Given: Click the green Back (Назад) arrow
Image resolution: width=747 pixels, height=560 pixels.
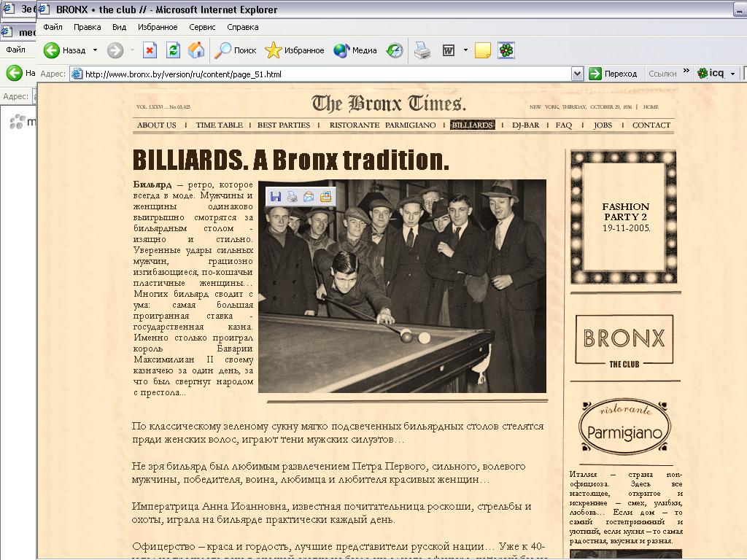Looking at the screenshot, I should (x=52, y=50).
